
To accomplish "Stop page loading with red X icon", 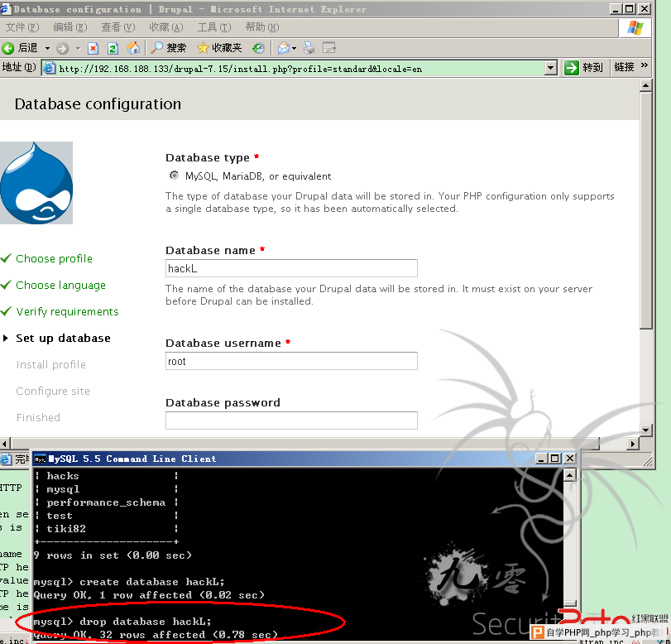I will point(93,48).
